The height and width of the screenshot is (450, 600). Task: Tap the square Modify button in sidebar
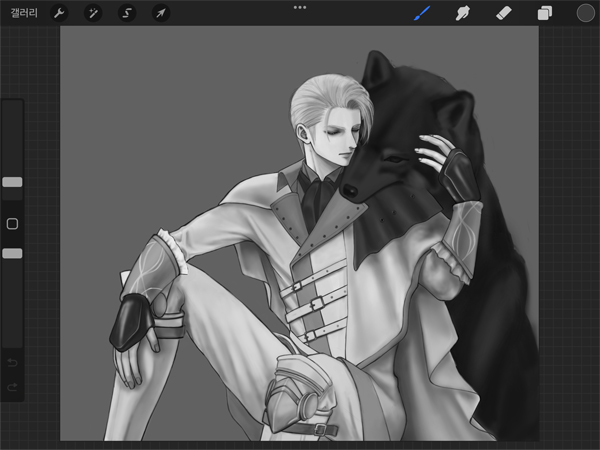pyautogui.click(x=12, y=224)
